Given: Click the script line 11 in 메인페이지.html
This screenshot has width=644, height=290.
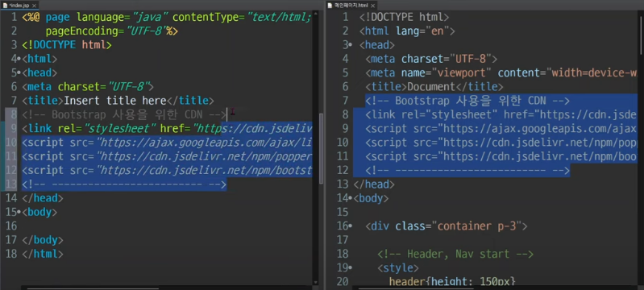Looking at the screenshot, I should [501, 157].
